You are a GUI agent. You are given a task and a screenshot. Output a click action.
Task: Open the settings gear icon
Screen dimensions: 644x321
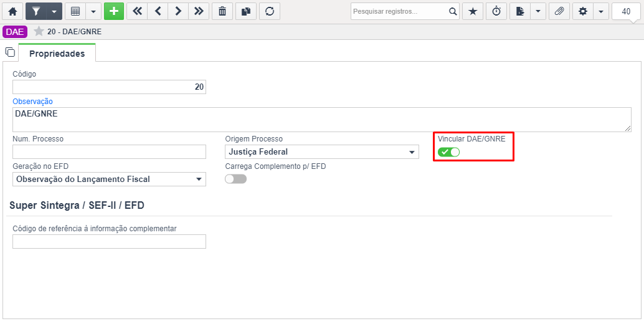pos(583,11)
